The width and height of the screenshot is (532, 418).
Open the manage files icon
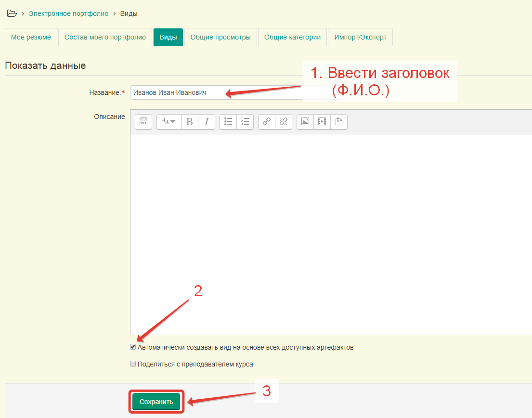tap(338, 122)
